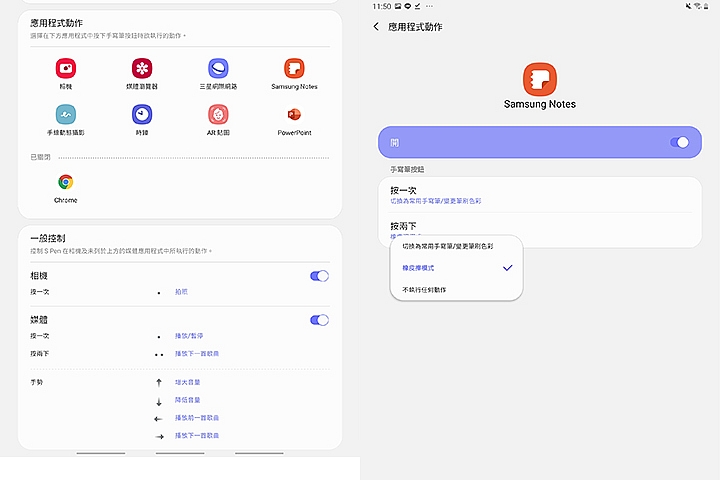Viewport: 720px width, 480px height.
Task: Click the 11:50 clock in status bar
Action: [x=382, y=6]
